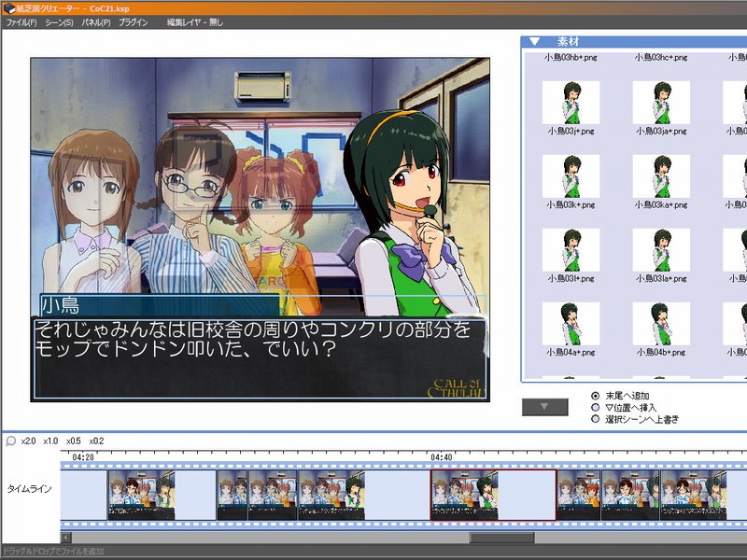747x560 pixels.
Task: Select the 小鳥03ja+.png material thumbnail
Action: pos(661,103)
